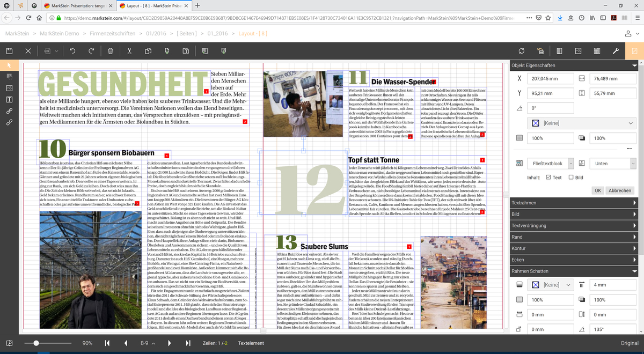This screenshot has width=644, height=354.
Task: Expand the Kontur section
Action: point(574,248)
